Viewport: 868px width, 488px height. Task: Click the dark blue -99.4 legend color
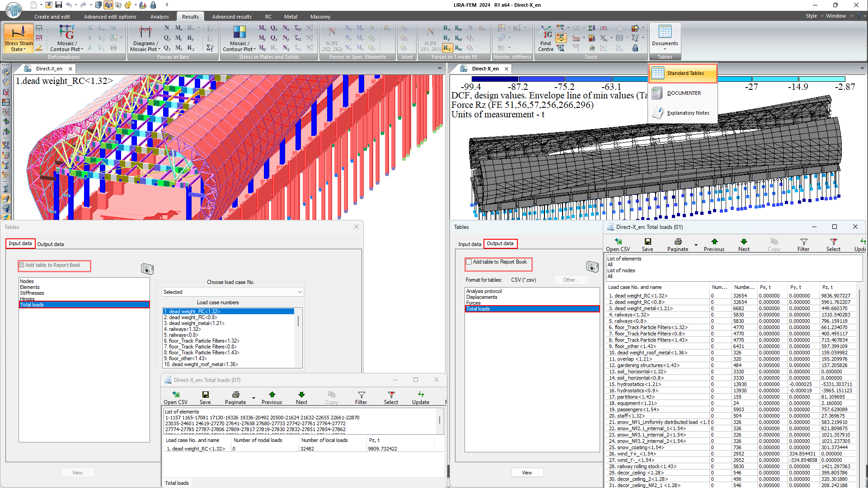coord(495,79)
